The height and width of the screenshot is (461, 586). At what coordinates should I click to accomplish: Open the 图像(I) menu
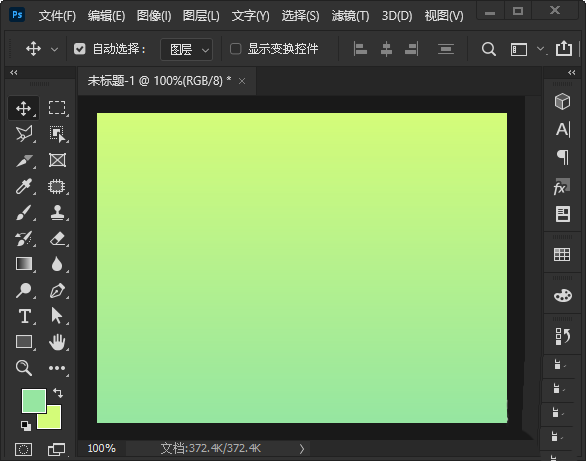tap(154, 16)
